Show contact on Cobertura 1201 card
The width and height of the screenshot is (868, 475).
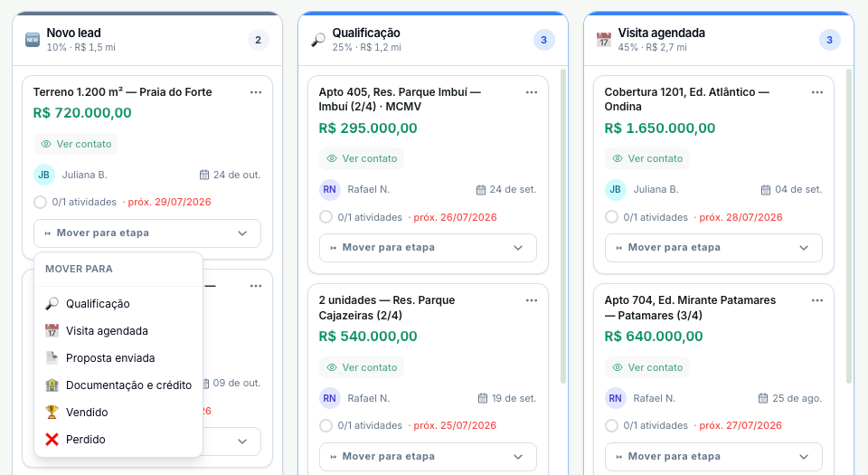pyautogui.click(x=647, y=159)
